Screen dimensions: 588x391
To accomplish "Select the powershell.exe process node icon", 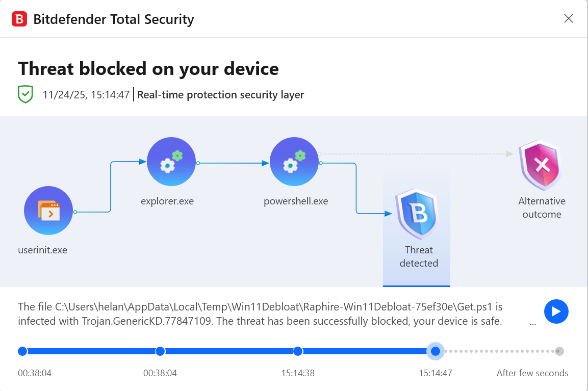I will pos(294,162).
